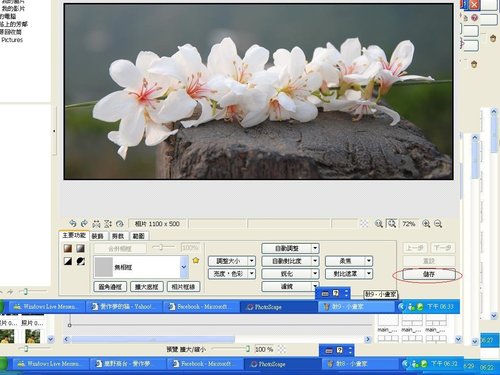Expand hidden tray icons beside the 06:33 clock
Viewport: 500px width, 375px height.
pos(401,307)
